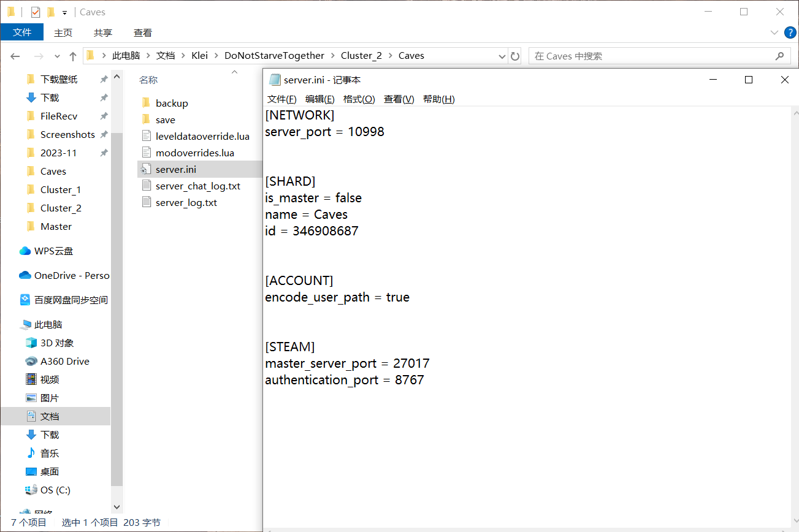Select the save folder

click(166, 120)
